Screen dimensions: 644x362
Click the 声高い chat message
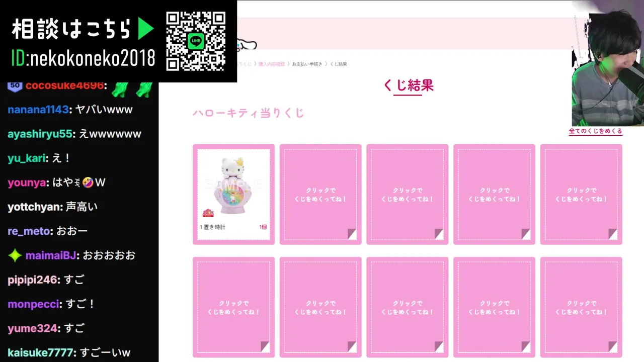pos(83,207)
